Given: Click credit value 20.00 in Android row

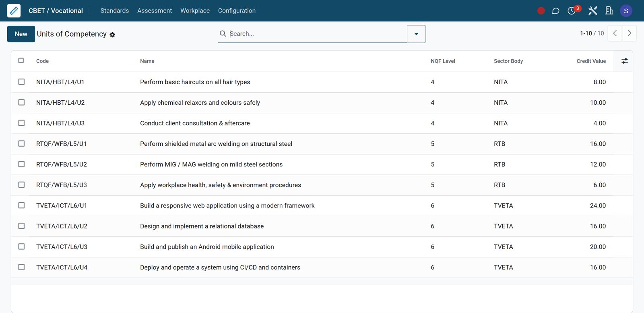Looking at the screenshot, I should 598,247.
